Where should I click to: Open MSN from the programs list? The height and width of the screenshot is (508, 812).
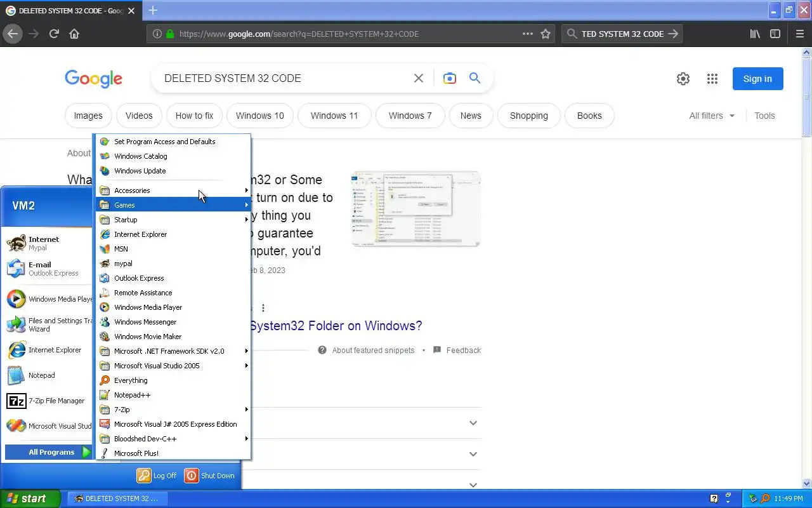coord(173,249)
